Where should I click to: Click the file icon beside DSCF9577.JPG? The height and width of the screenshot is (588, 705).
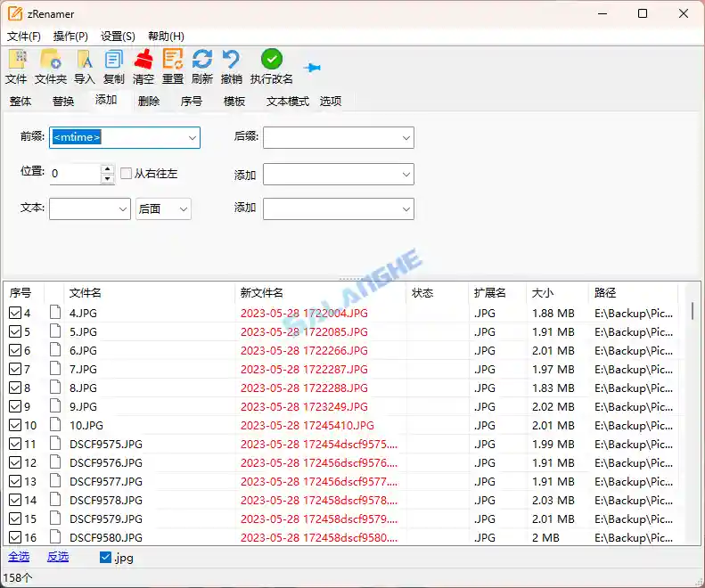55,481
